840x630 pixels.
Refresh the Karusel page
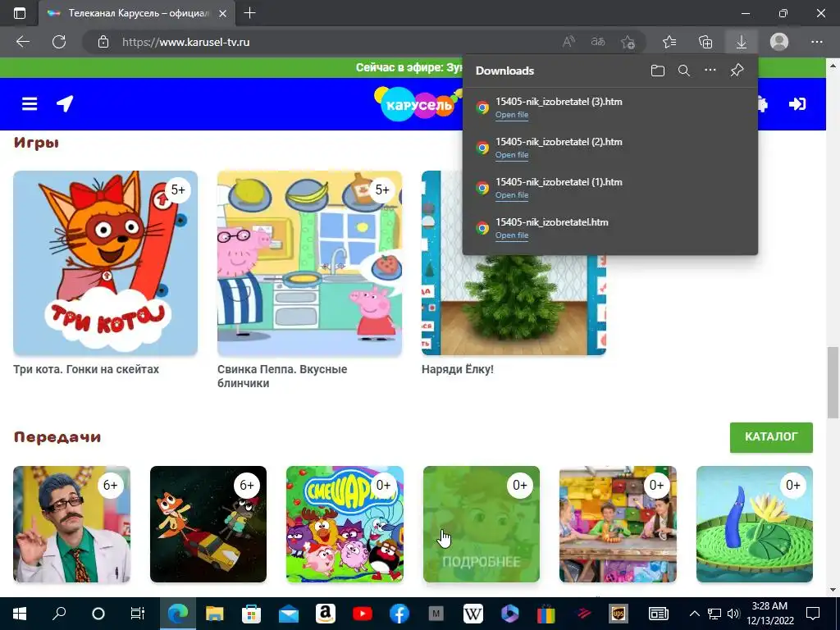[59, 42]
